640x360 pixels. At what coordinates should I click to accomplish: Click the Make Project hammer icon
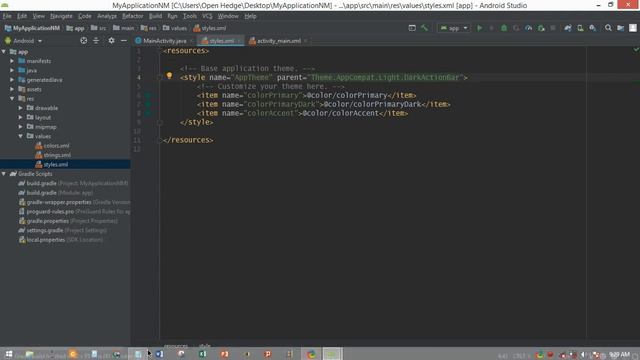click(x=424, y=28)
